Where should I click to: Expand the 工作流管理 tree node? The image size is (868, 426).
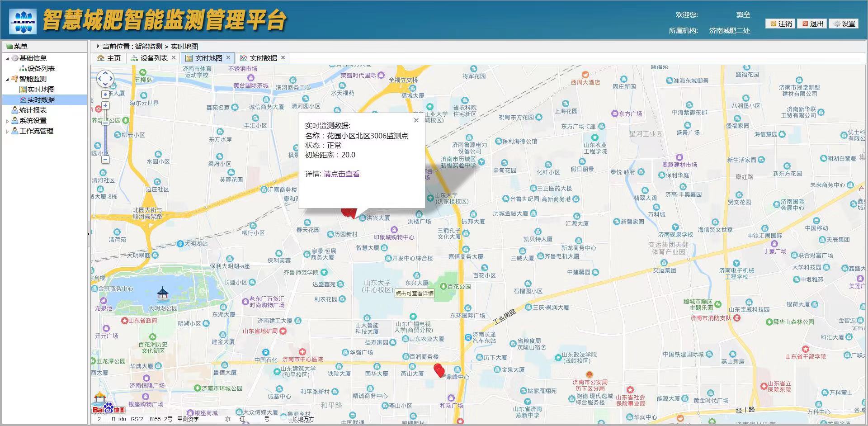coord(7,131)
